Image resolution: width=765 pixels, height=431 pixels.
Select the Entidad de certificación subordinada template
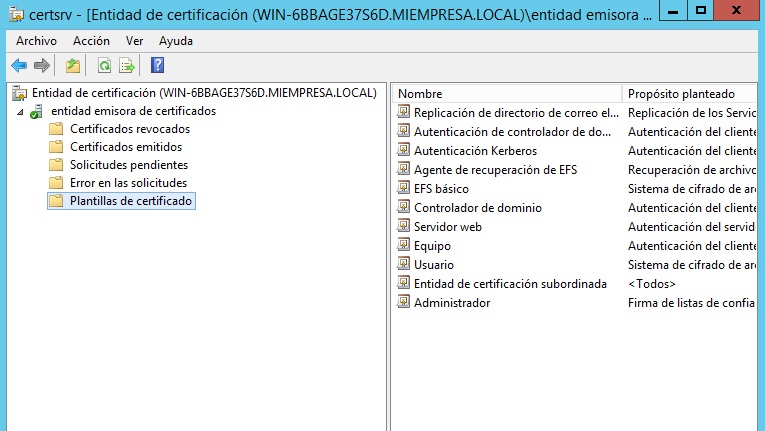(x=510, y=284)
